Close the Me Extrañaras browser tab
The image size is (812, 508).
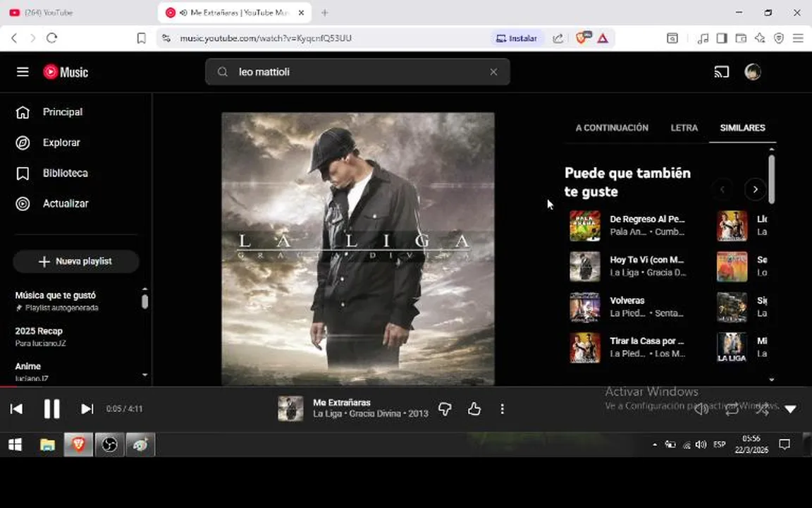pos(301,13)
